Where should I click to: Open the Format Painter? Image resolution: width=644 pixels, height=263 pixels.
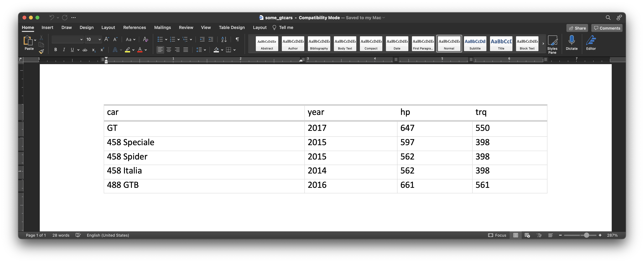41,51
